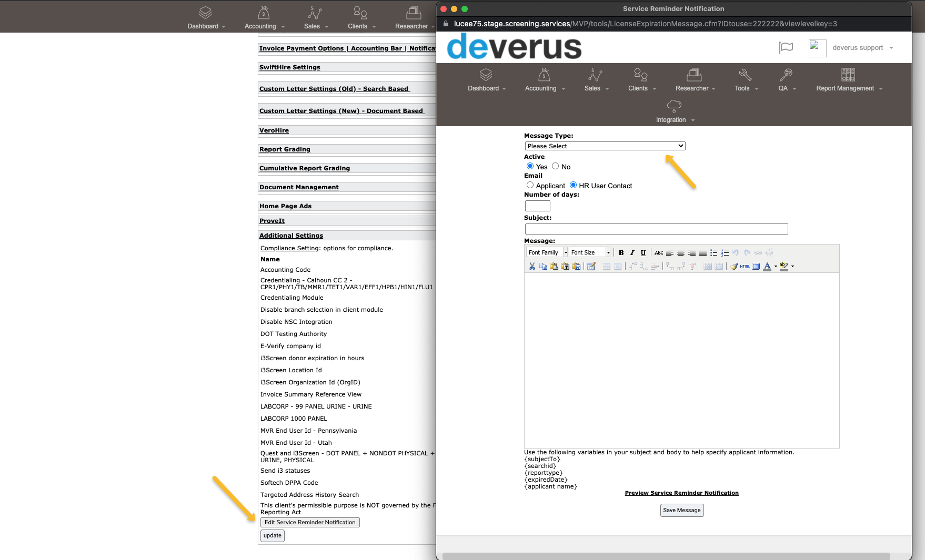Open Dashboard menu in background window
Screen dimensions: 925x560
coord(206,26)
